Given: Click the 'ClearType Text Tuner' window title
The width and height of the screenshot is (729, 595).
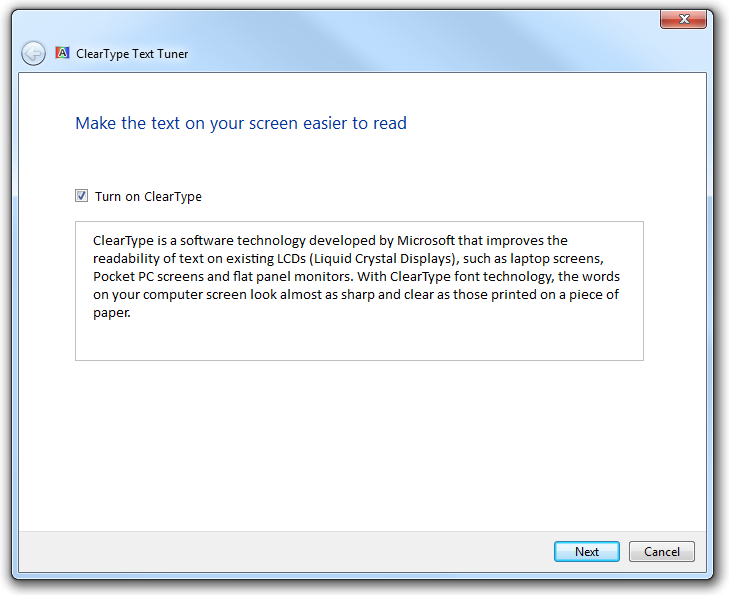Looking at the screenshot, I should point(132,54).
